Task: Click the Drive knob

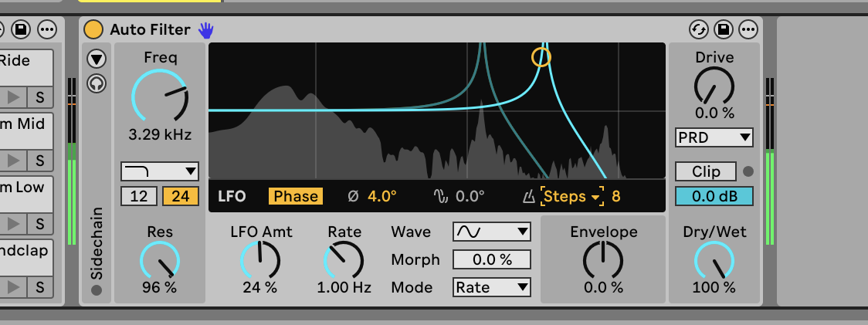Action: (x=714, y=86)
